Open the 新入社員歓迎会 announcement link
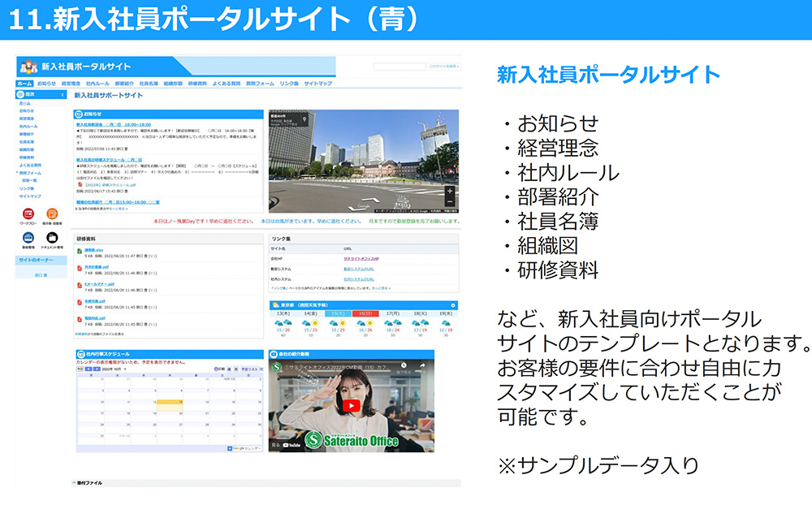Screen dimensions: 812x531 click(x=114, y=125)
